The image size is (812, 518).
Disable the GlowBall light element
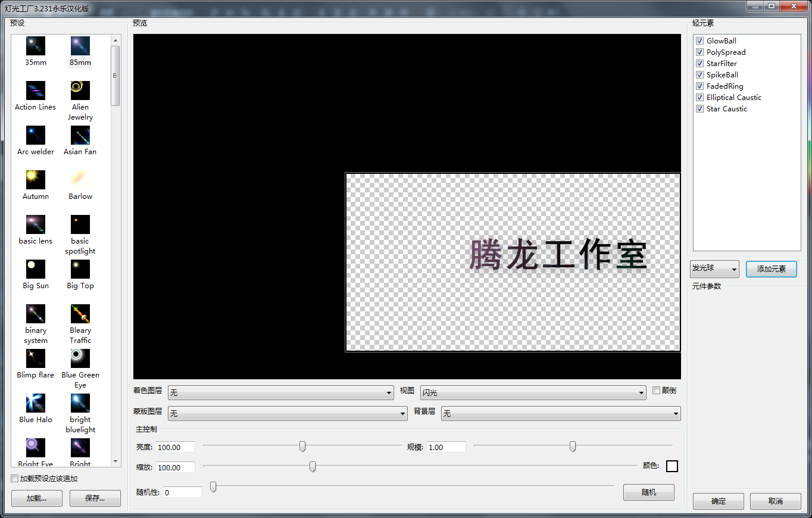(x=699, y=40)
